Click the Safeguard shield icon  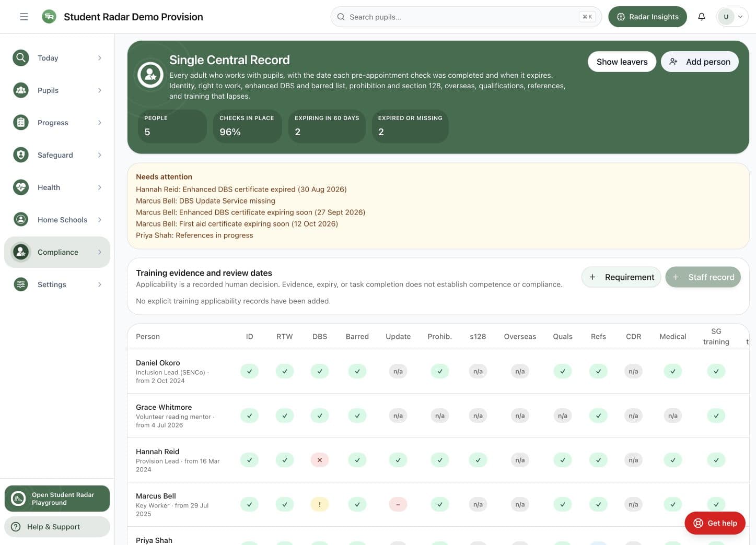coord(21,155)
